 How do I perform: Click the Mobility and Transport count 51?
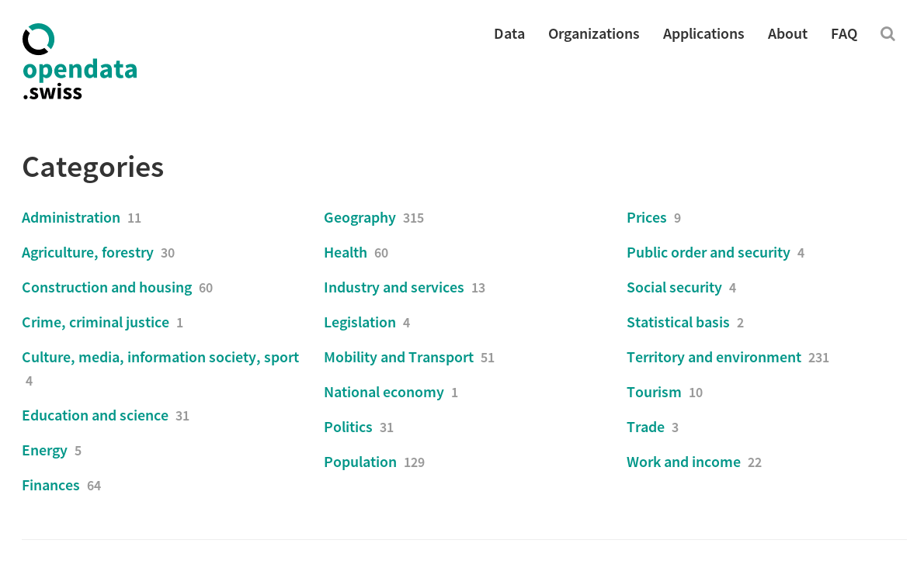coord(488,358)
